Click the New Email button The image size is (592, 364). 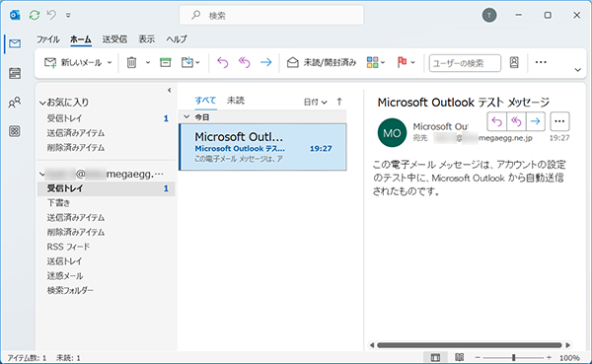(x=73, y=63)
